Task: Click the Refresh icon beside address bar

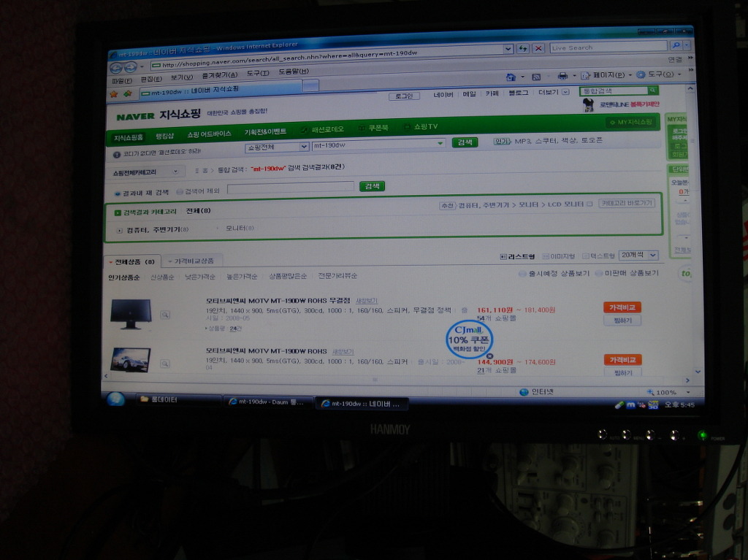Action: 523,49
